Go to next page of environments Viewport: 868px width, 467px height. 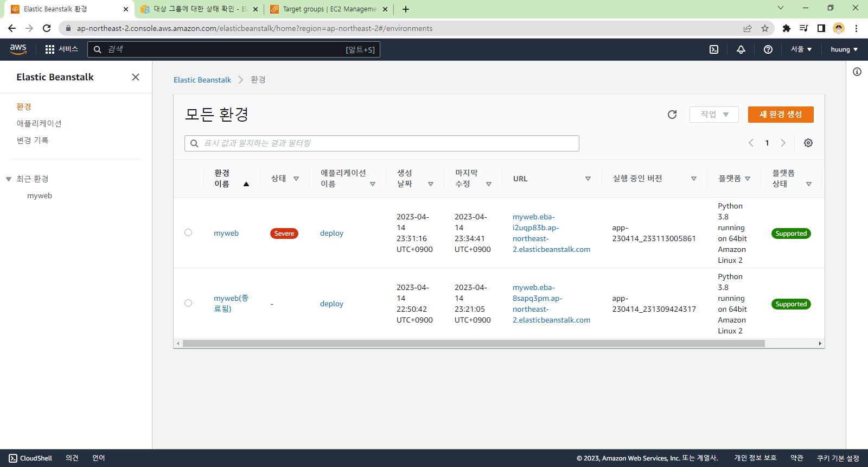click(783, 143)
